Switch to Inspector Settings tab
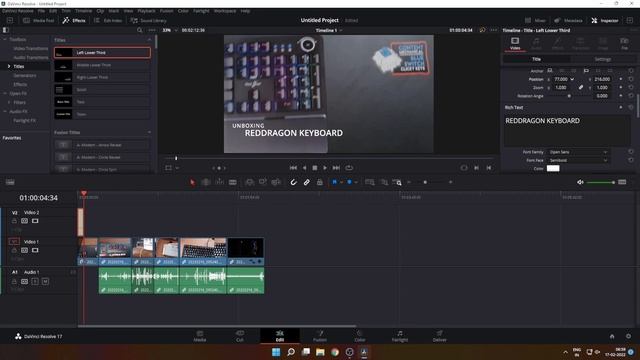This screenshot has height=360, width=640. coord(602,59)
